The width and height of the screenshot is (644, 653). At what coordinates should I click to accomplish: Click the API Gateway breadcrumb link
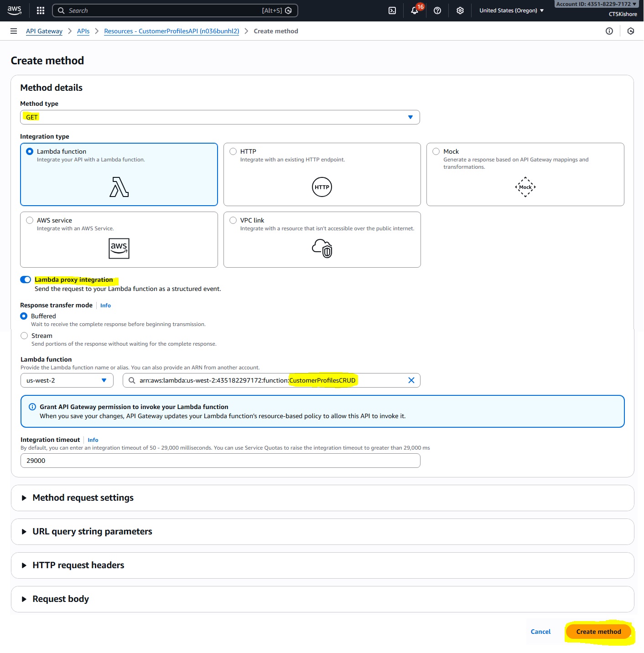(44, 31)
